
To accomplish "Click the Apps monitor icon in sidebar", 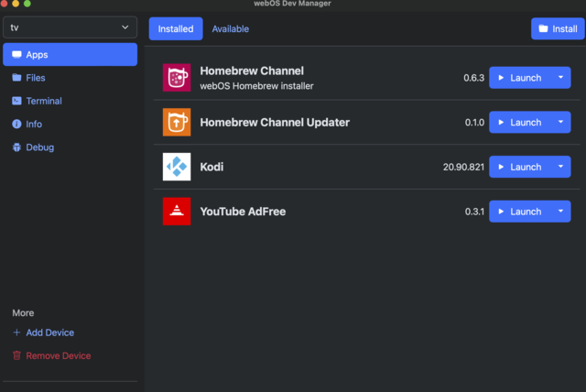I will [x=16, y=55].
